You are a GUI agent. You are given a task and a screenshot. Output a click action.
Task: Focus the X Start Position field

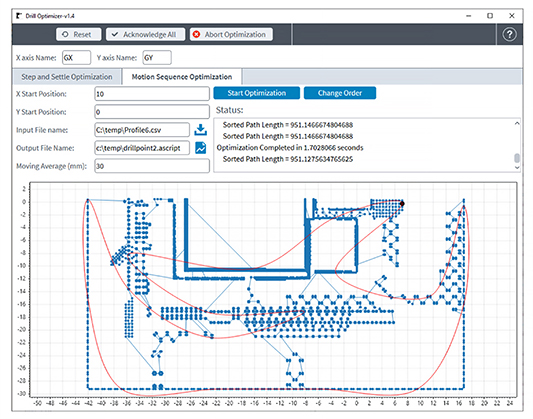(x=152, y=94)
